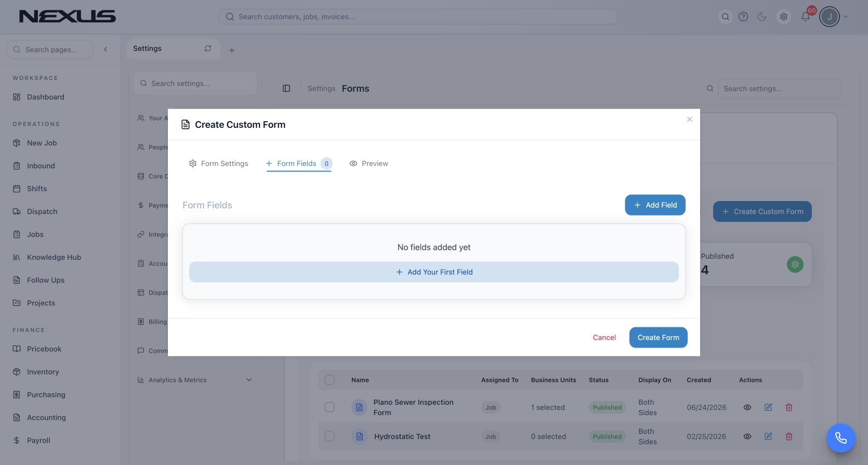Edit the Plano Sewer Inspection Form
868x465 pixels.
[x=768, y=407]
